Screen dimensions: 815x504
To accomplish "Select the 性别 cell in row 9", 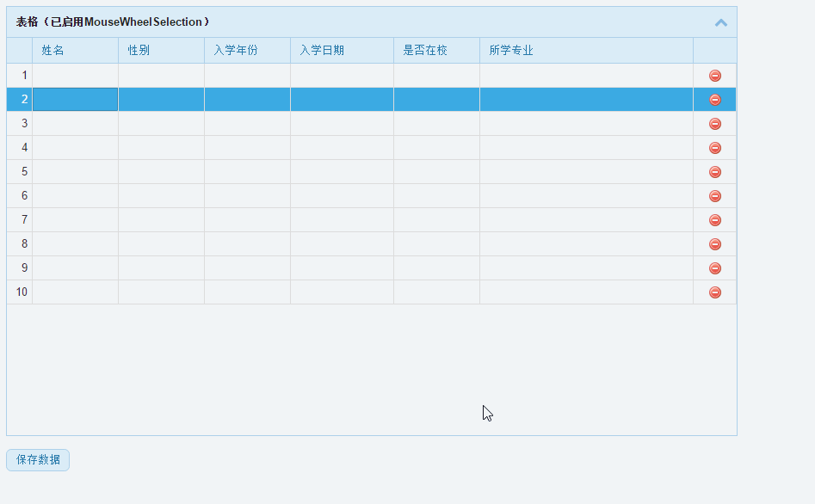I will click(x=161, y=268).
